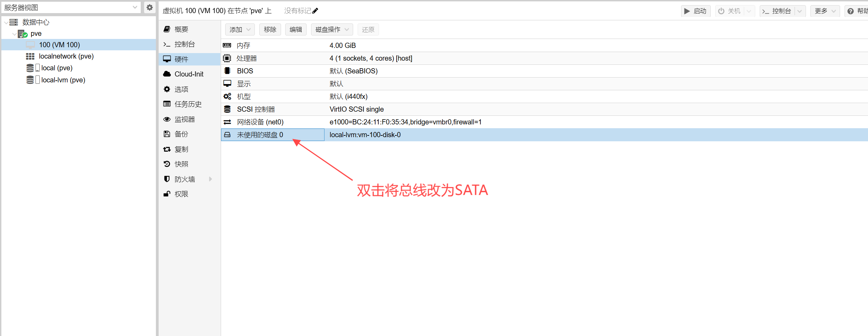Screen dimensions: 868x336
Task: Click the BIOS chip icon
Action: [x=227, y=71]
